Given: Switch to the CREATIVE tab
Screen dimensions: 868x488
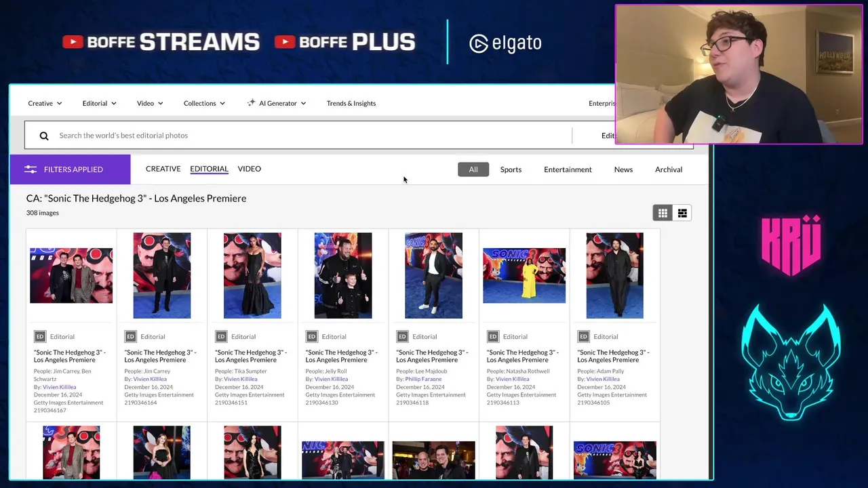Looking at the screenshot, I should [x=163, y=169].
